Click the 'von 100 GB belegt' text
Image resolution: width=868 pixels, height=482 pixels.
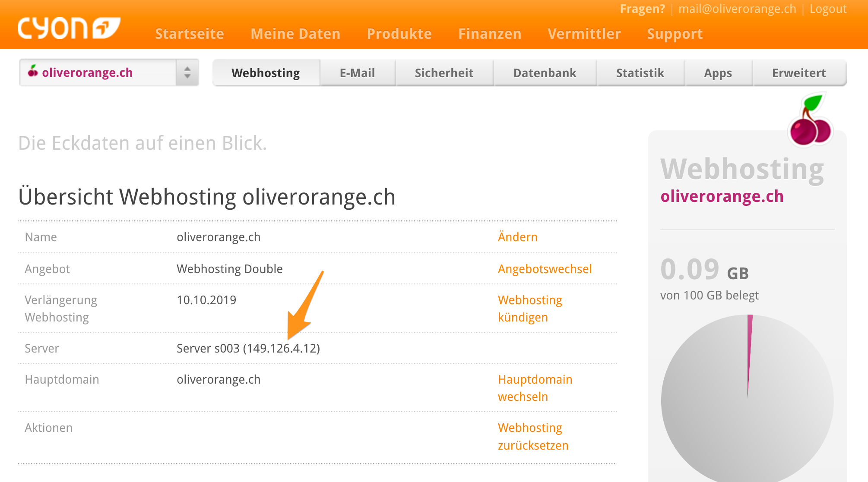coord(710,296)
